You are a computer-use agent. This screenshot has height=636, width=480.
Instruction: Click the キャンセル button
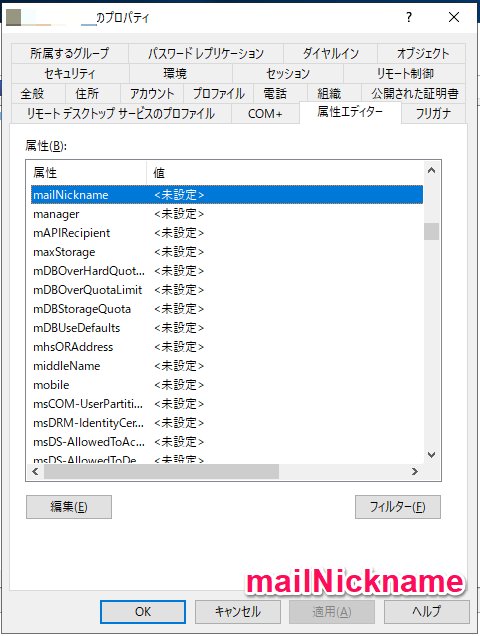tap(238, 612)
